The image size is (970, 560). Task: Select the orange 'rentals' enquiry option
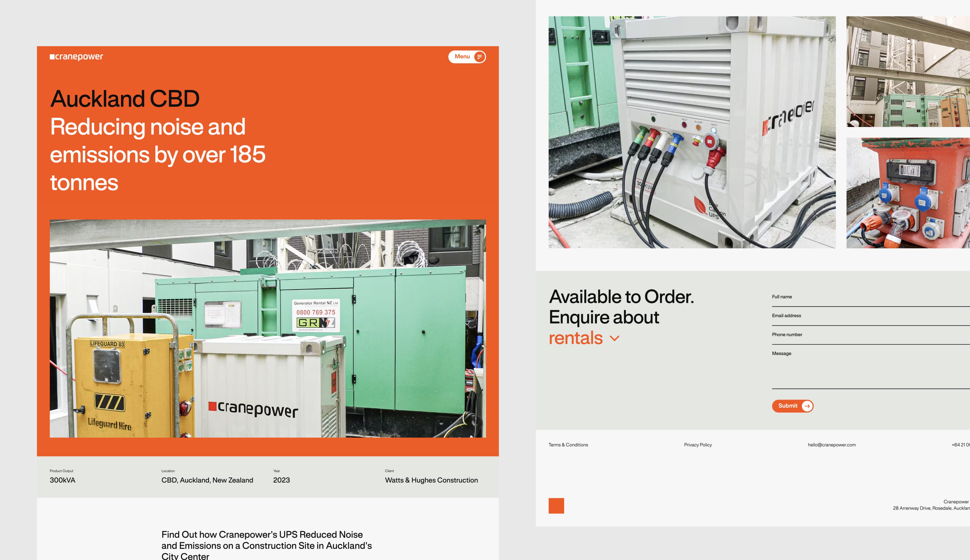click(x=576, y=338)
